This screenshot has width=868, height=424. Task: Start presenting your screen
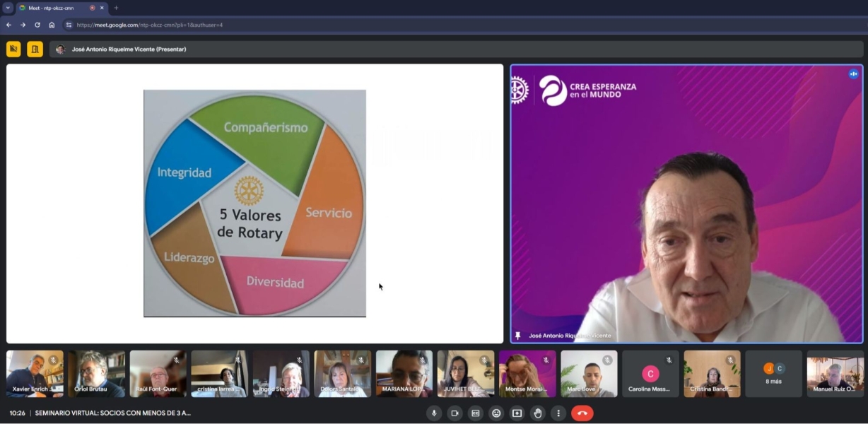pyautogui.click(x=517, y=413)
